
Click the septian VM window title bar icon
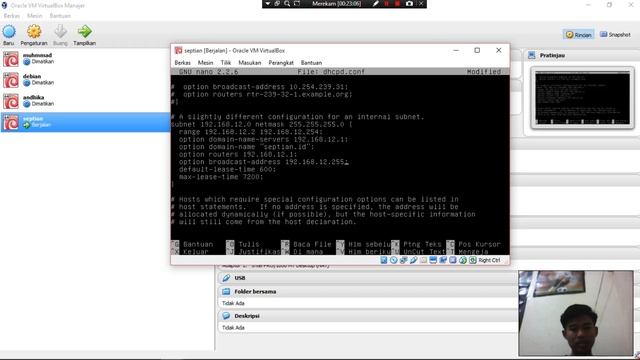click(x=178, y=50)
